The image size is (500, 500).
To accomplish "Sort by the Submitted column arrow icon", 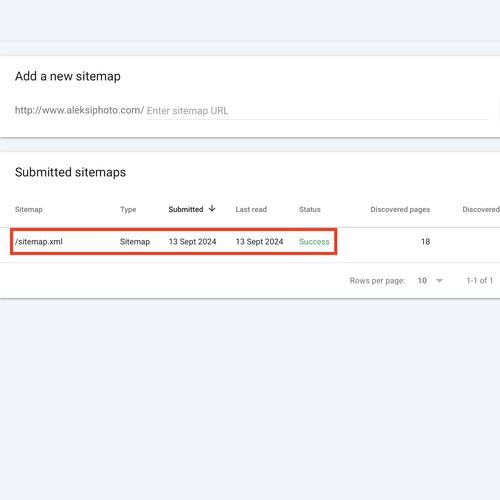I will tap(212, 209).
